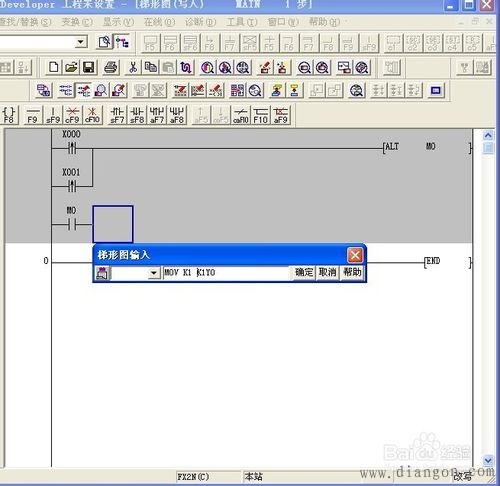Cancel ladder input with 取消 button
This screenshot has width=500, height=486.
click(x=327, y=272)
